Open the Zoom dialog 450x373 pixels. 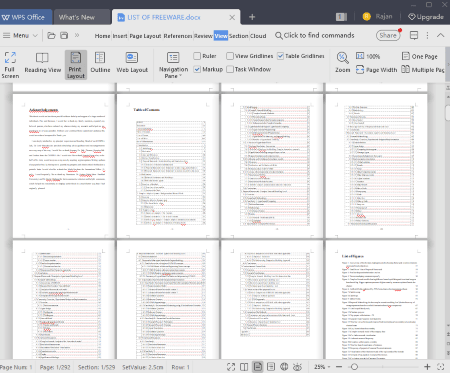[342, 63]
